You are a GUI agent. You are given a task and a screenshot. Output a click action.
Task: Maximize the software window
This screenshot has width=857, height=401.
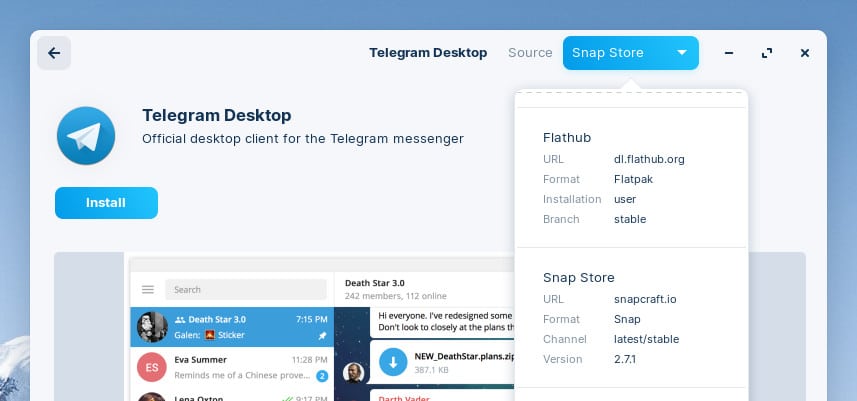coord(767,53)
